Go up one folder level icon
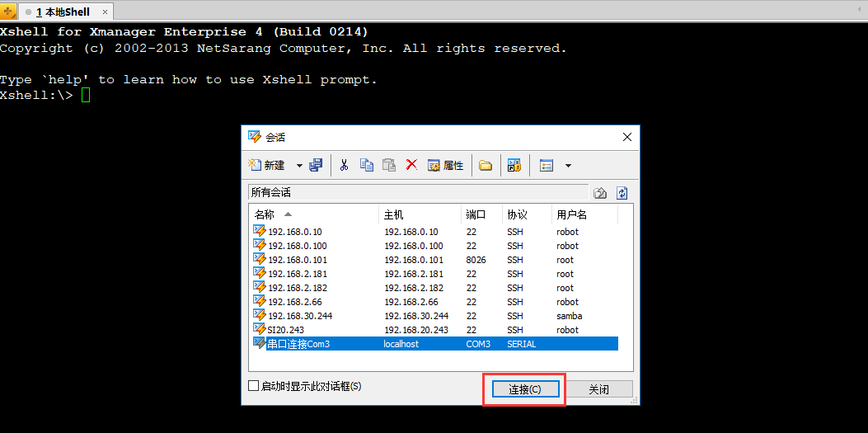 pos(600,193)
